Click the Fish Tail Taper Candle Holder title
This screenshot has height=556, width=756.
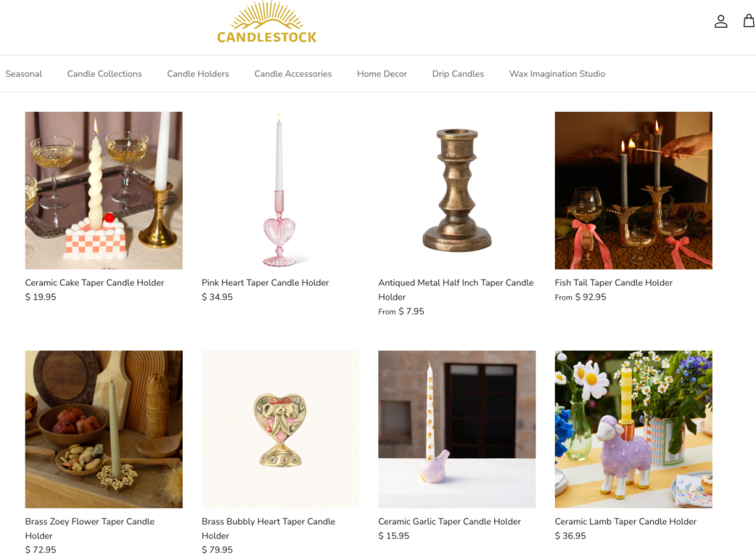613,283
